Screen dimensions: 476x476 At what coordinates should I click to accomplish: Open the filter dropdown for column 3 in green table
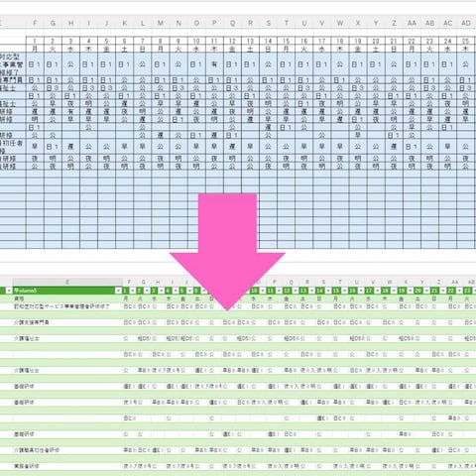click(162, 291)
